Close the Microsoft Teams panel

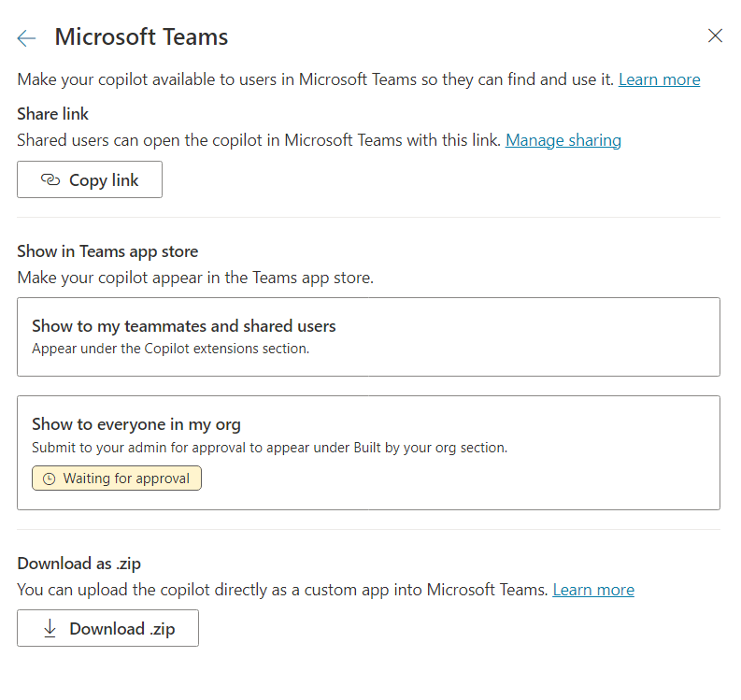pyautogui.click(x=715, y=36)
